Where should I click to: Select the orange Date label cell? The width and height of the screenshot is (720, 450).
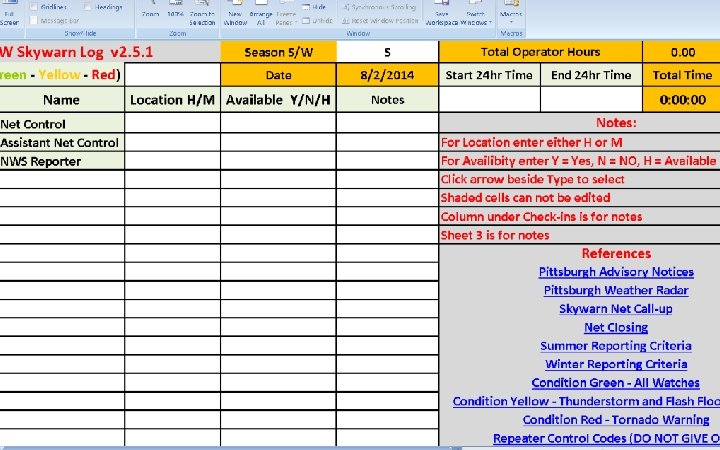tap(278, 75)
